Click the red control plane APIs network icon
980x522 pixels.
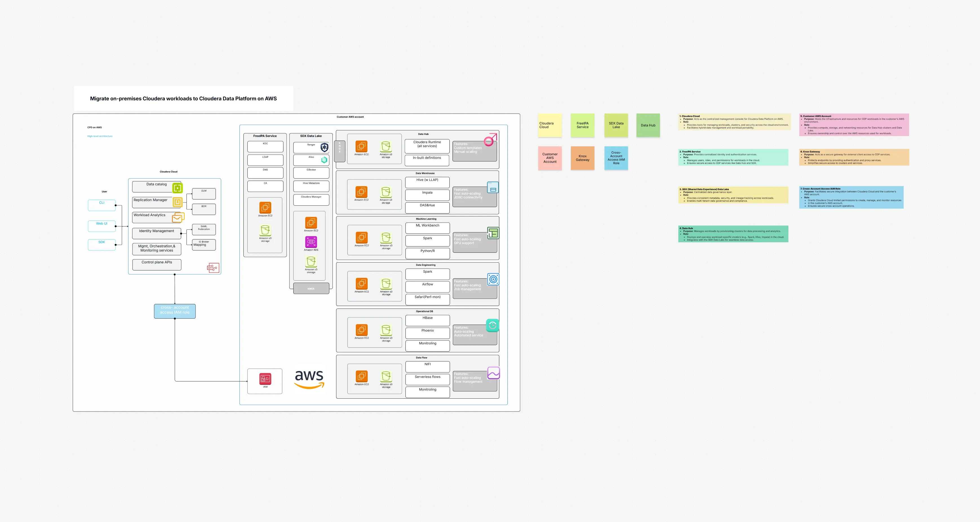pos(213,267)
